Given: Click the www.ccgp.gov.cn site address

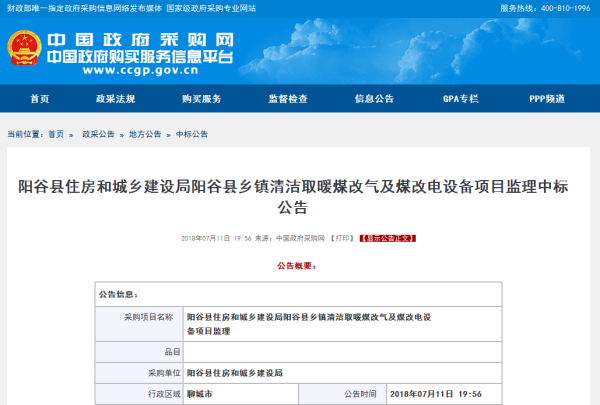Looking at the screenshot, I should click(x=140, y=70).
